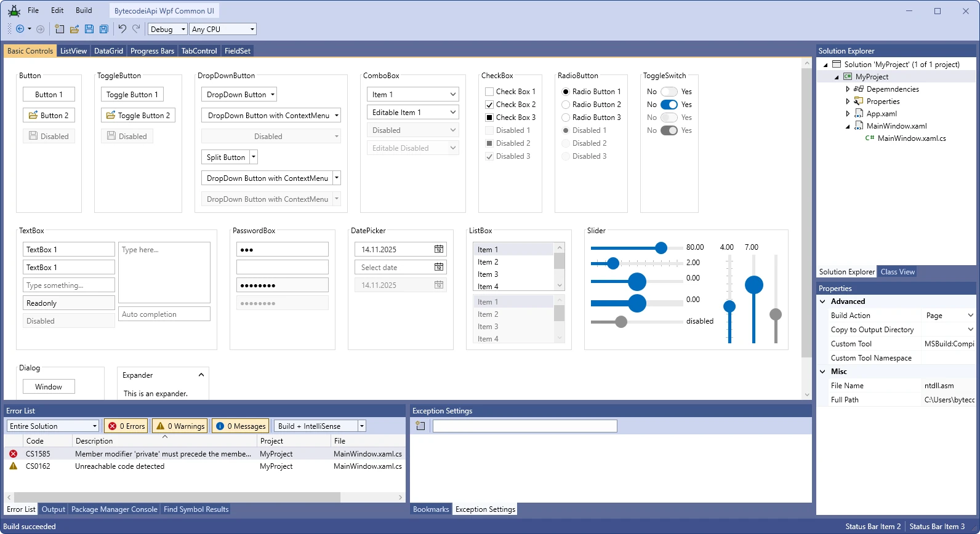Click the 0 Warnings filter button
The width and height of the screenshot is (980, 534).
click(180, 426)
